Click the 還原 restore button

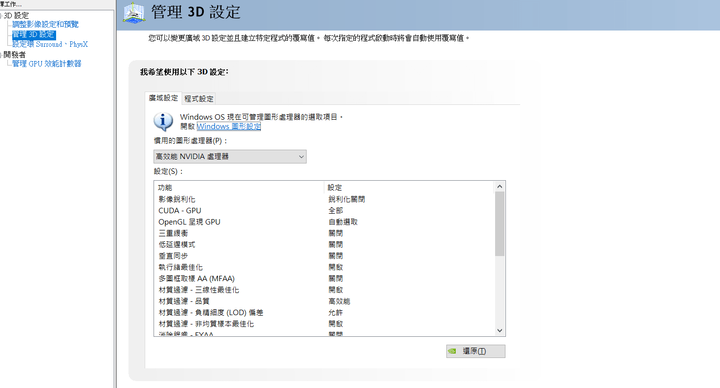pos(476,351)
